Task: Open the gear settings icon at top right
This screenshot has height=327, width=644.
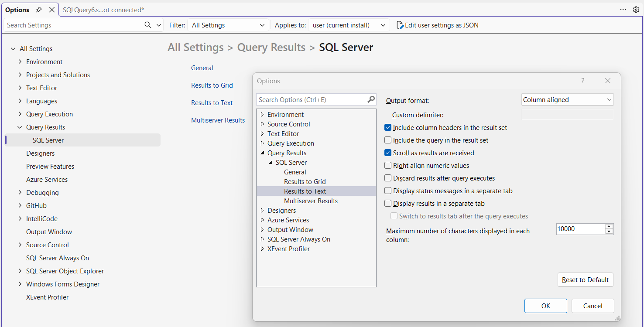Action: [x=636, y=10]
